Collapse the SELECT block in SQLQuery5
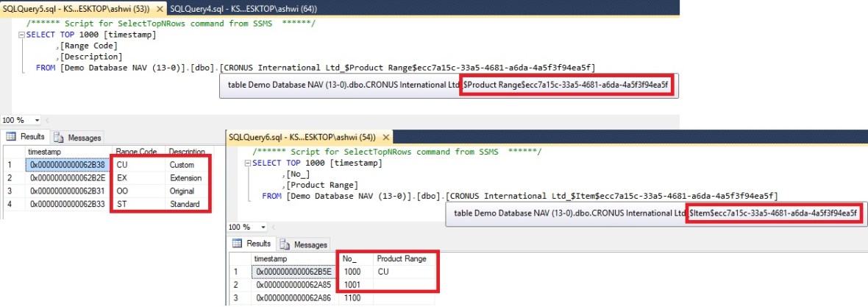The height and width of the screenshot is (307, 868). coord(21,35)
